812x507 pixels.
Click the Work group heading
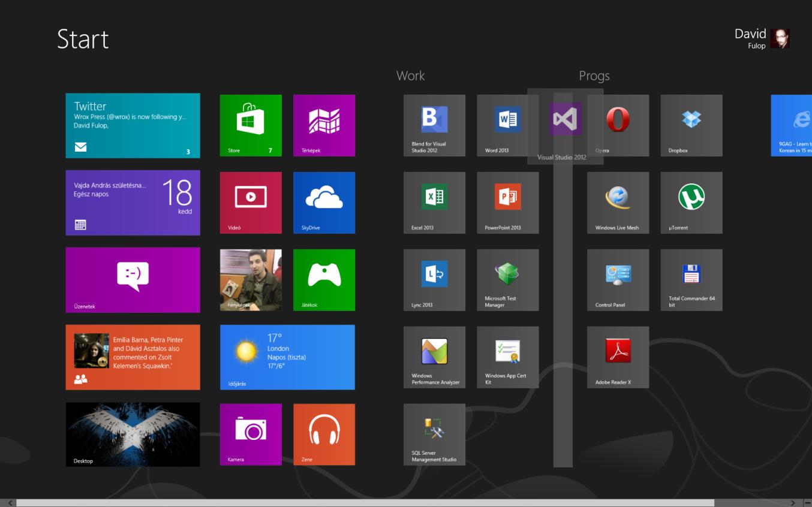click(x=410, y=76)
